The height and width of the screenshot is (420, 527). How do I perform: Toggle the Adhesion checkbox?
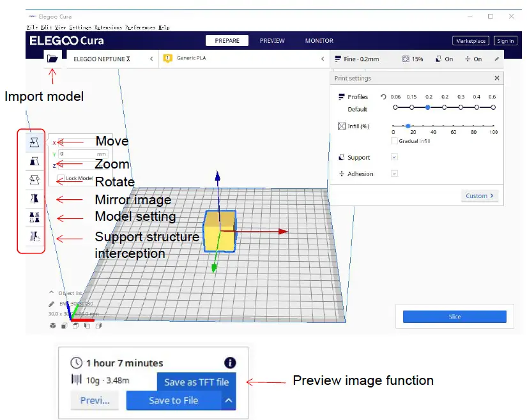(394, 174)
